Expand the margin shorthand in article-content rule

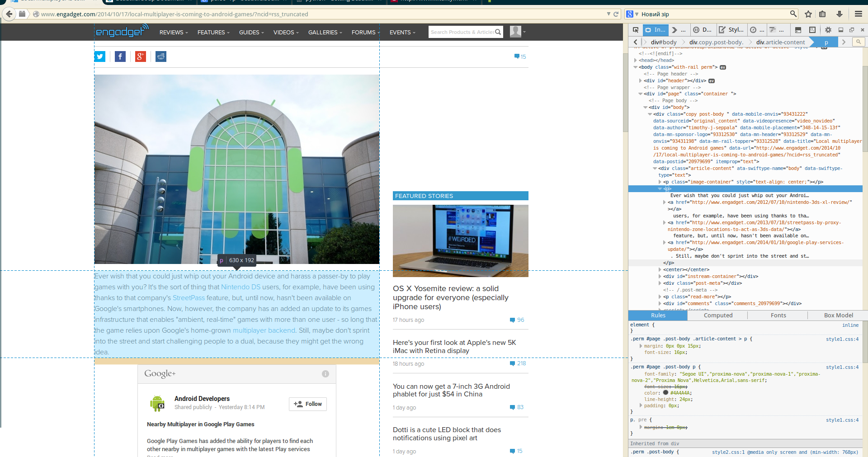coord(641,346)
